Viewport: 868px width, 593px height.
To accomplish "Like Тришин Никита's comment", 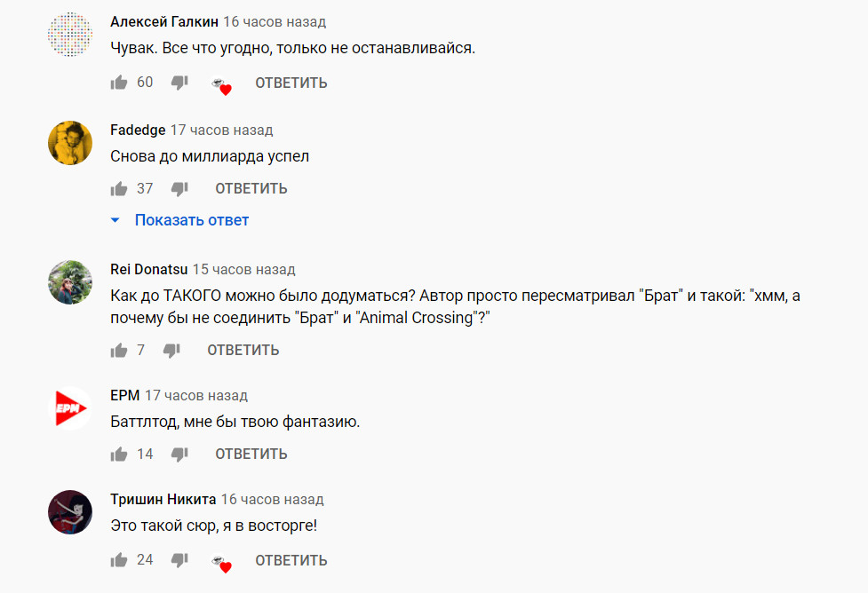I will point(119,560).
